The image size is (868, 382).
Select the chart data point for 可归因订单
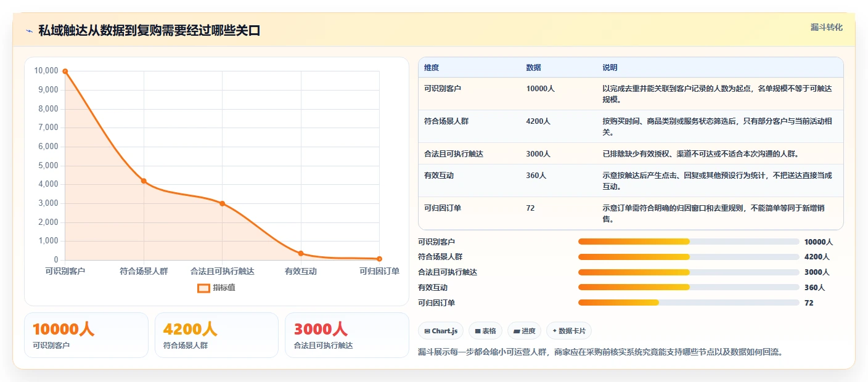pyautogui.click(x=379, y=259)
